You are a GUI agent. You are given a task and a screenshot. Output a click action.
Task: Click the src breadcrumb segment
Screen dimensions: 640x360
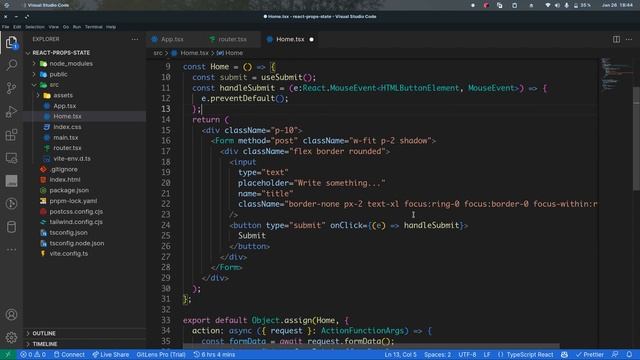[158, 53]
